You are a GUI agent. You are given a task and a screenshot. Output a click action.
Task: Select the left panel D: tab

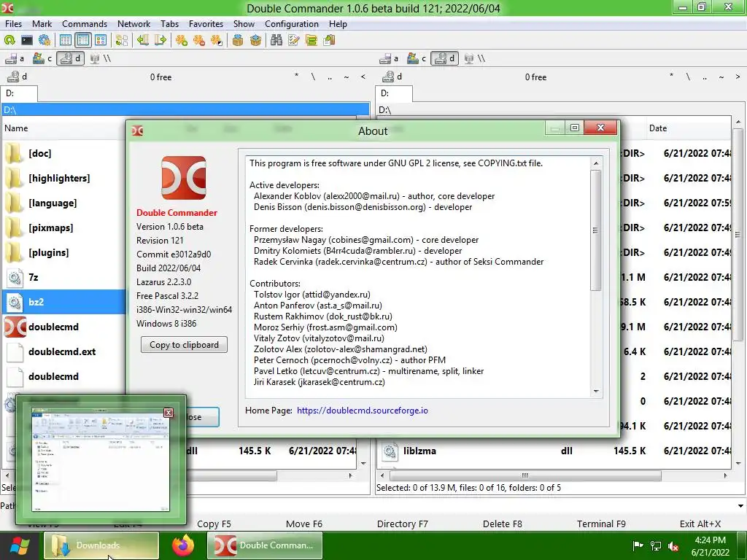click(x=19, y=93)
